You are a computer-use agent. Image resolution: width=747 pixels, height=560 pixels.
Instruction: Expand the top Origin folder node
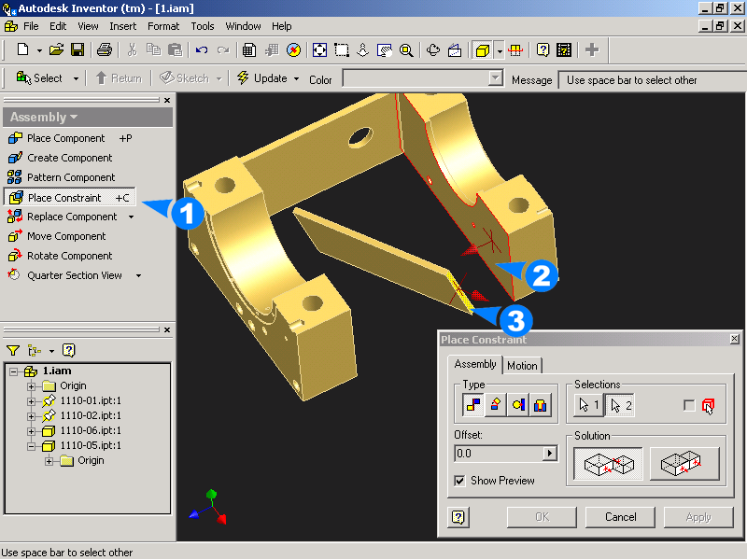tap(31, 386)
